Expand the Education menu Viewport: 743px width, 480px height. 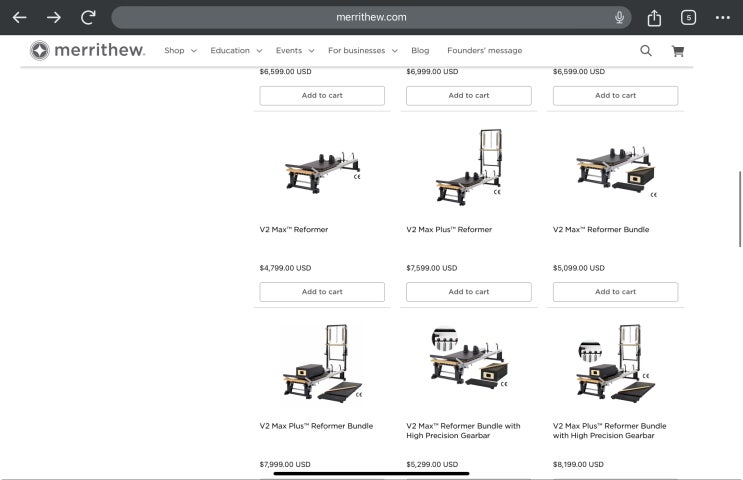(236, 50)
